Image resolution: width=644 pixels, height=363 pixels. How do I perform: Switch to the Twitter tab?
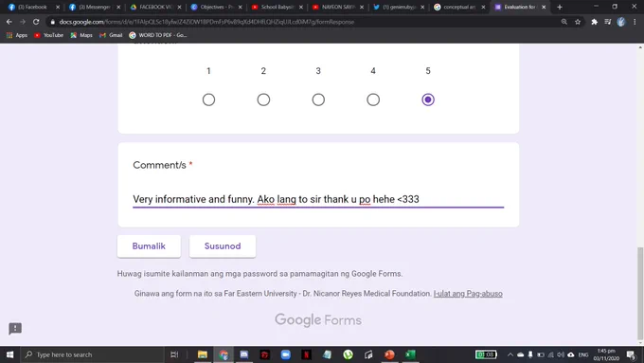click(398, 7)
